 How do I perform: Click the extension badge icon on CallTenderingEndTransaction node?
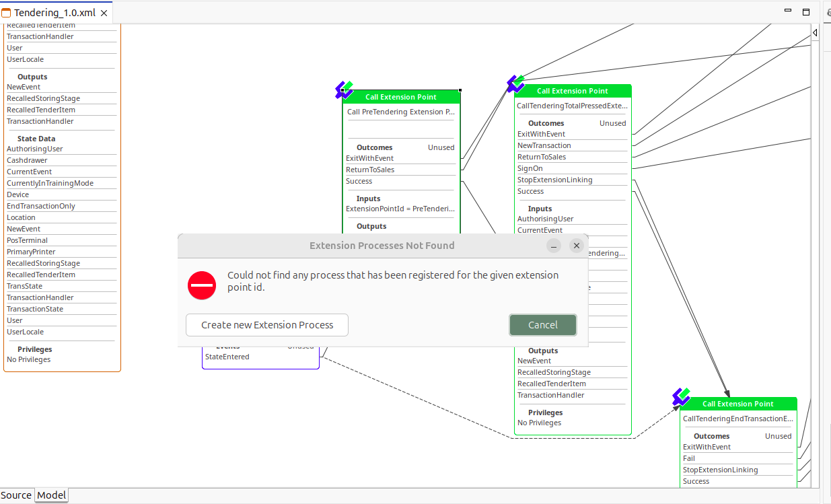coord(681,398)
